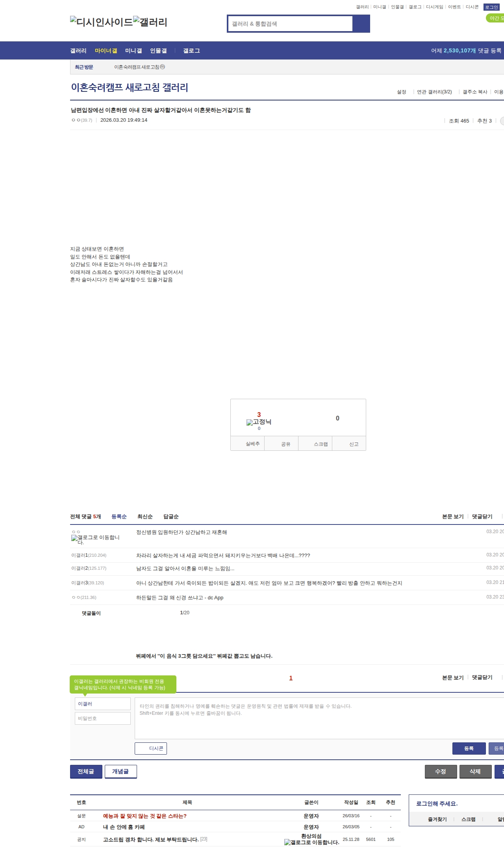Open gallery 설정
504x848 pixels.
click(x=401, y=92)
